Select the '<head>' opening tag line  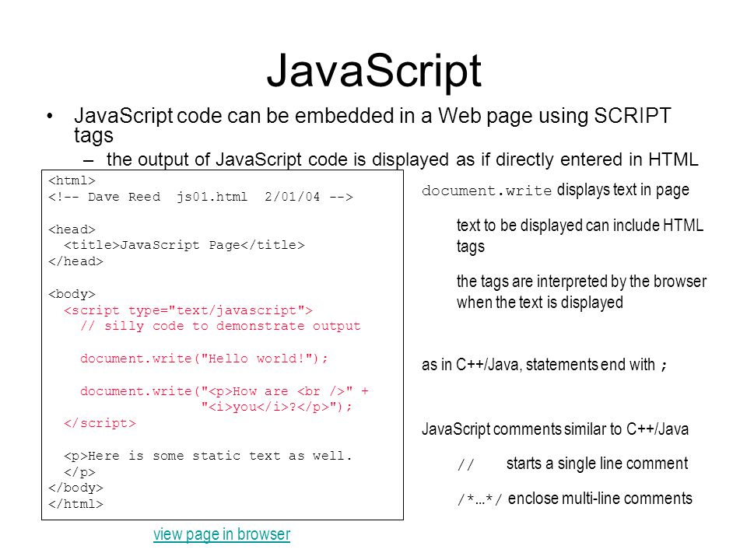[72, 229]
